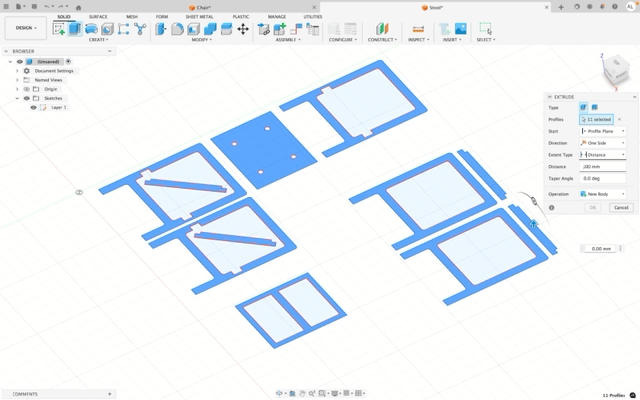Click the Save icon in title bar

(x=34, y=7)
